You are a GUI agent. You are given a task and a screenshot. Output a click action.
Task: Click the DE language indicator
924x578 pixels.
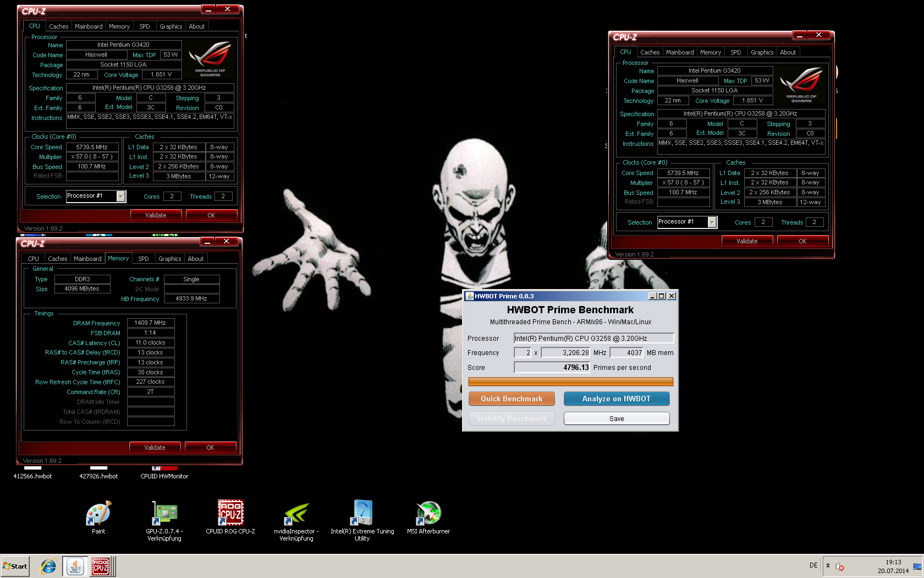tap(813, 565)
